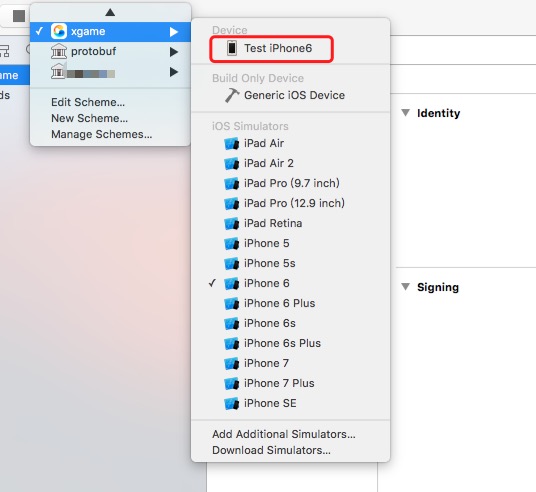Select iPad Pro (12.9 inch) simulator
This screenshot has width=536, height=492.
[291, 203]
